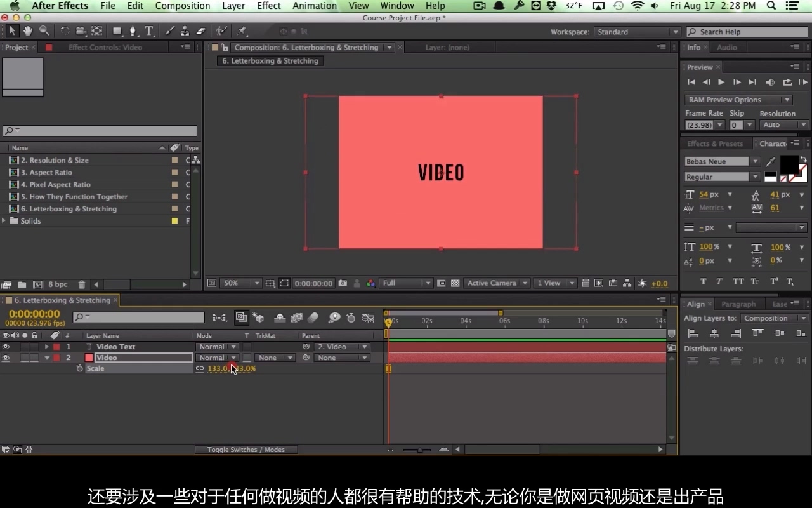Select the Pen tool

[133, 31]
